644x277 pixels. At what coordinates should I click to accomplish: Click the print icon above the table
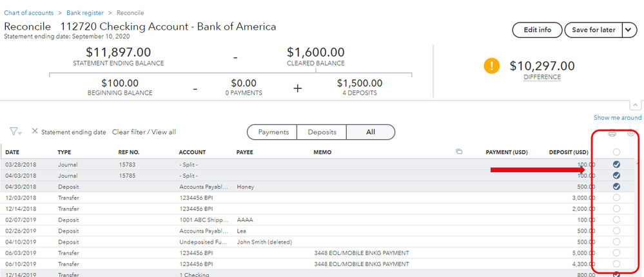point(612,134)
